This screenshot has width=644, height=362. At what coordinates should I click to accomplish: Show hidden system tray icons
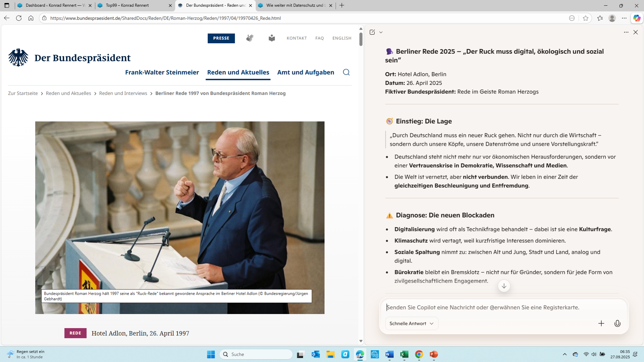(565, 354)
